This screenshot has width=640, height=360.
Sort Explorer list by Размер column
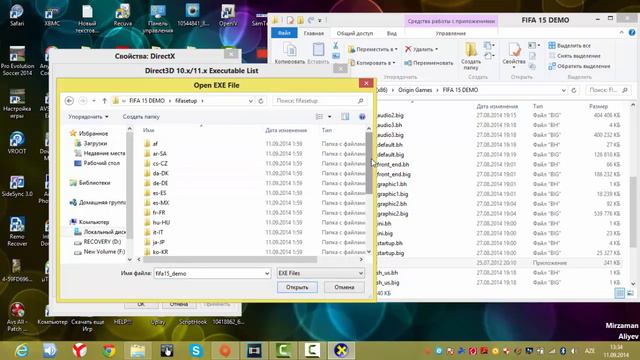pos(598,106)
